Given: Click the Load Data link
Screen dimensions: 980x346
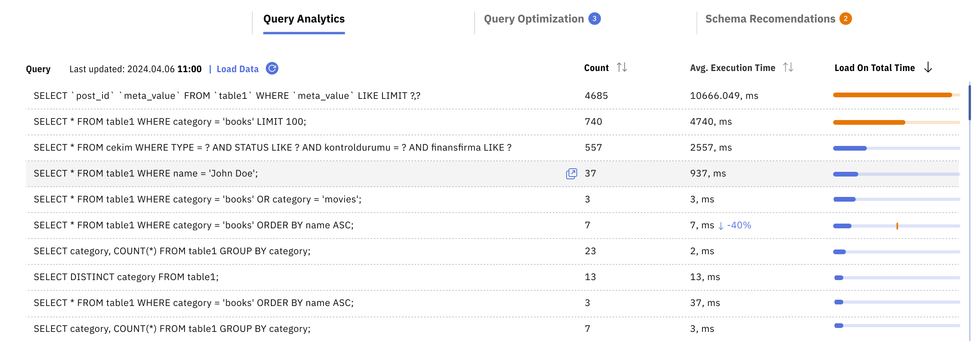Looking at the screenshot, I should point(238,69).
